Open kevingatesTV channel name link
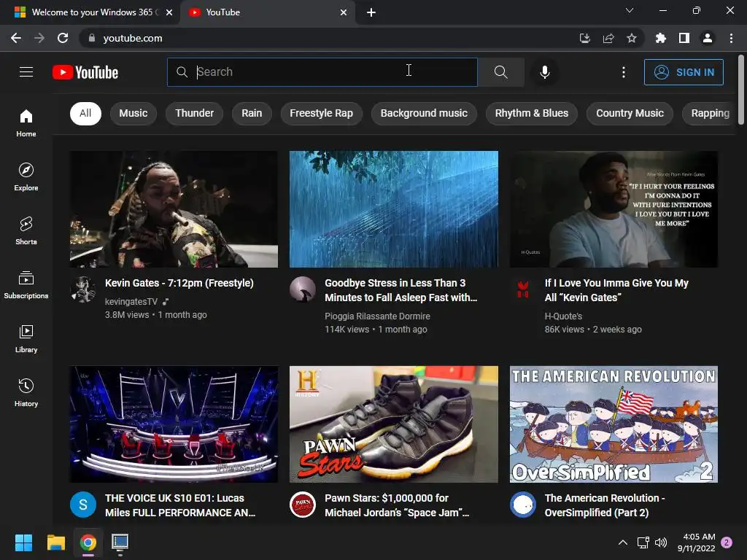Screen dimensions: 747x560 131,301
